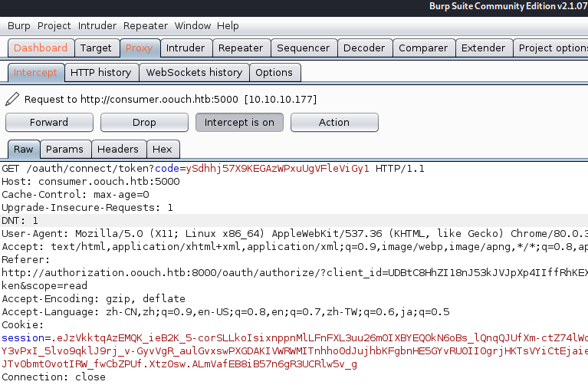The image size is (588, 385).
Task: Go to the Repeater tool tab
Action: [x=241, y=48]
